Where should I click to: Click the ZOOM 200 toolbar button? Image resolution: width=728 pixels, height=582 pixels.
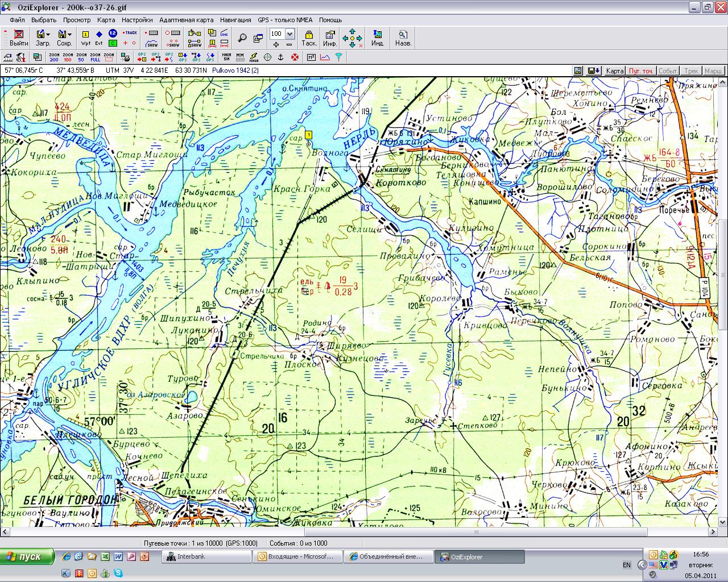point(54,57)
